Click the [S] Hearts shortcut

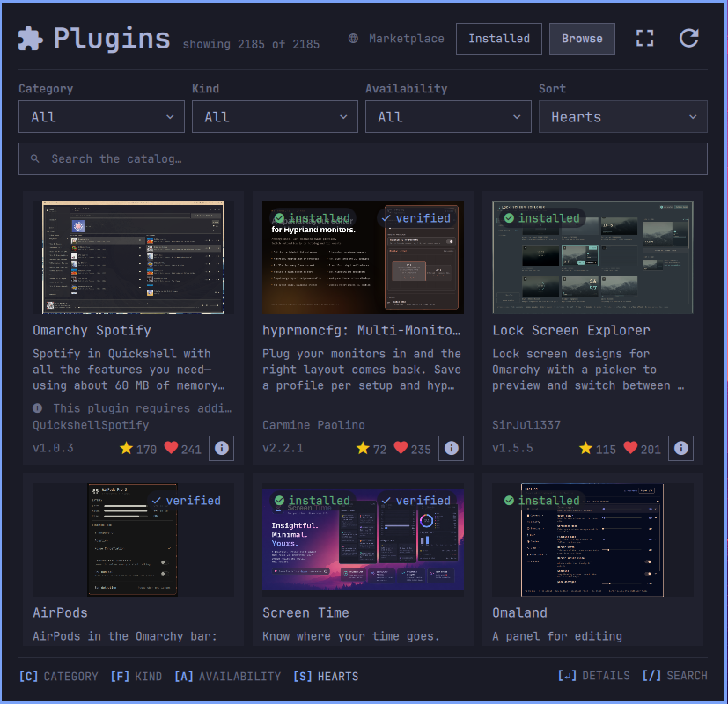(x=326, y=676)
